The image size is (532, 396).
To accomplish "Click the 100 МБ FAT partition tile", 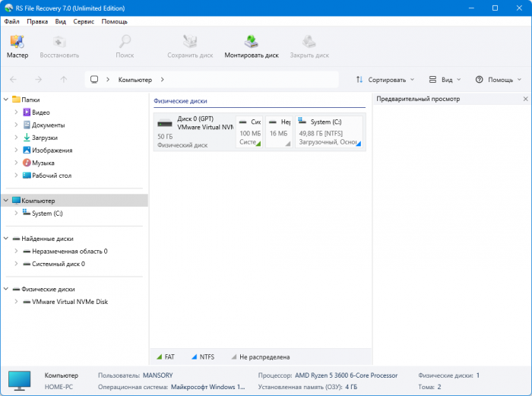I will pyautogui.click(x=249, y=132).
